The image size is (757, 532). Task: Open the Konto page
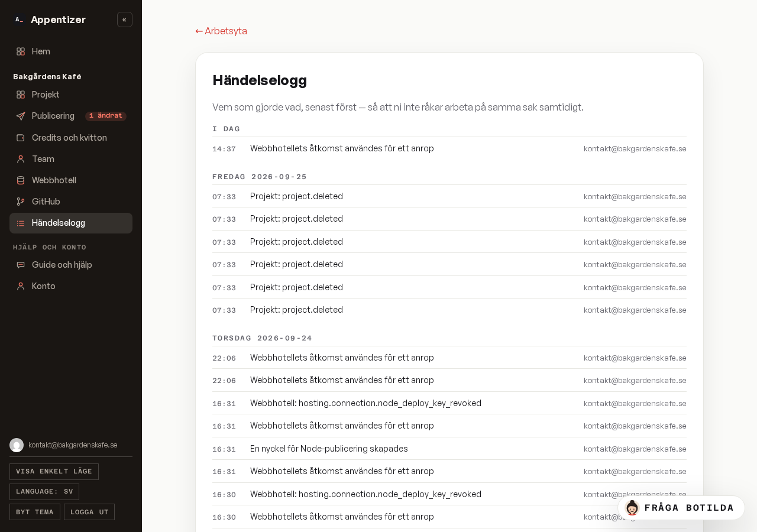pos(71,286)
